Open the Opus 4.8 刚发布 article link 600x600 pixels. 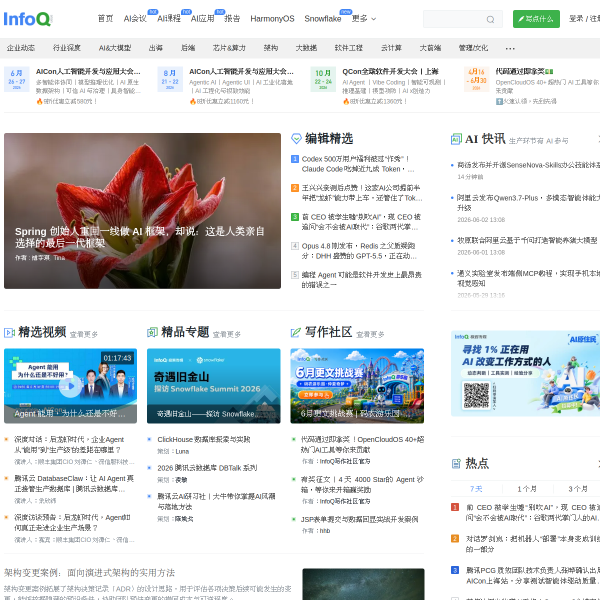359,251
